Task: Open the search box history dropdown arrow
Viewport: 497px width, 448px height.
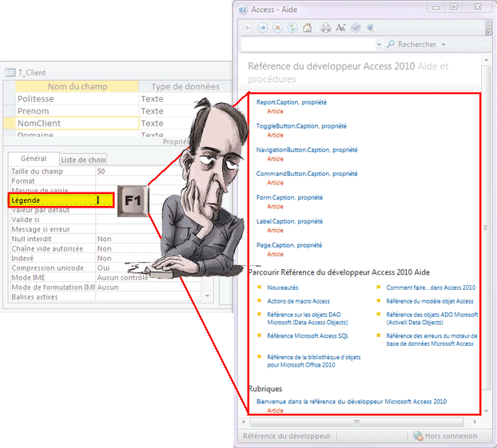Action: (x=379, y=45)
